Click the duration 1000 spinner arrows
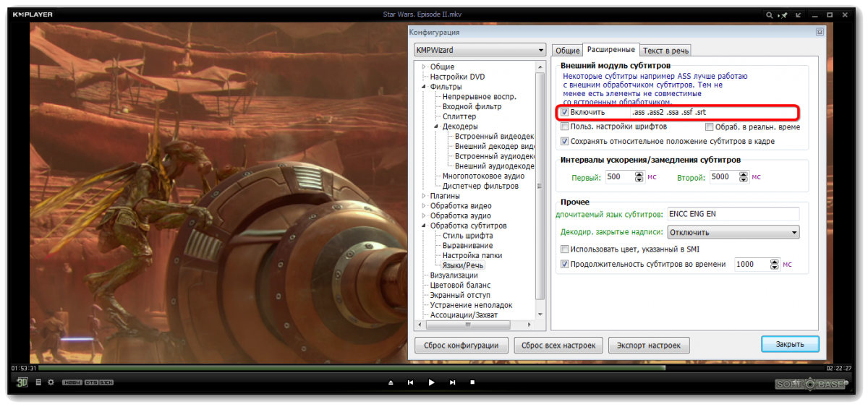 click(775, 265)
